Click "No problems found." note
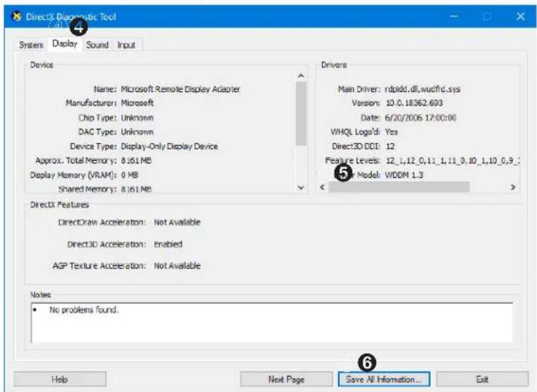537x392 pixels. pos(84,310)
